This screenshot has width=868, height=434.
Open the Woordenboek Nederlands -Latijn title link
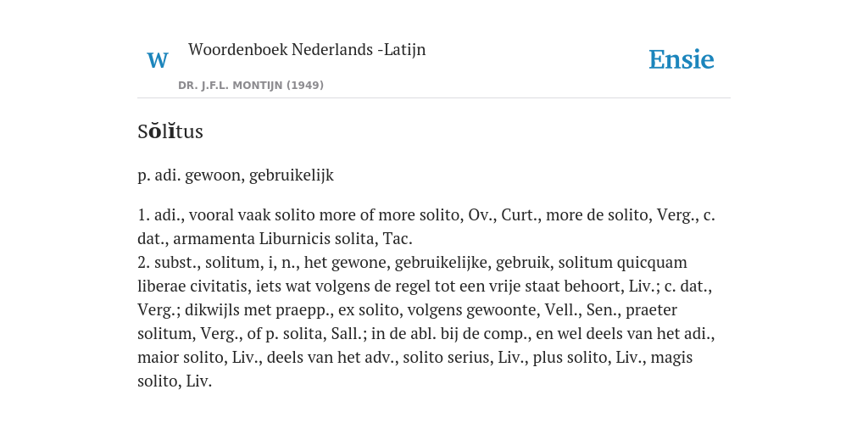[307, 50]
